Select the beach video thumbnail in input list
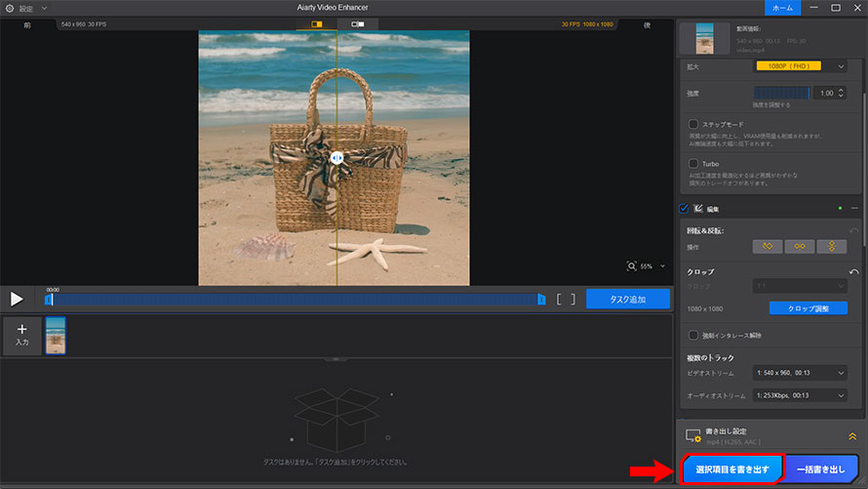Screen dimensions: 868x489 [56, 336]
